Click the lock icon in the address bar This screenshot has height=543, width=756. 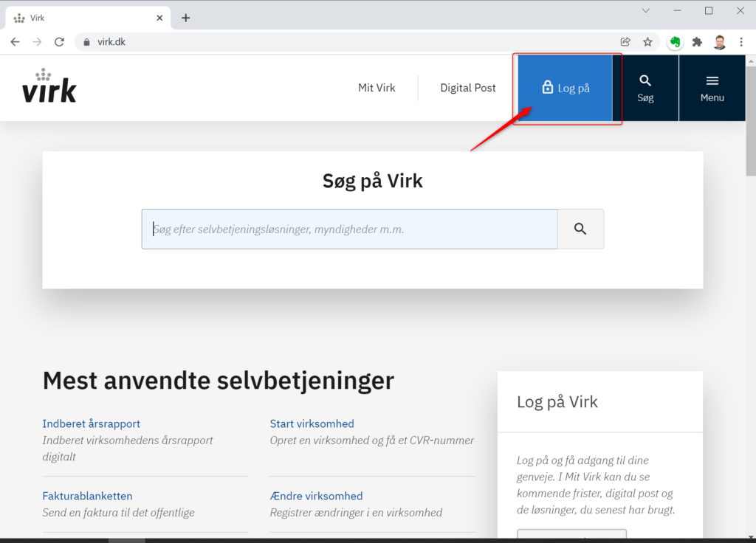[x=87, y=42]
